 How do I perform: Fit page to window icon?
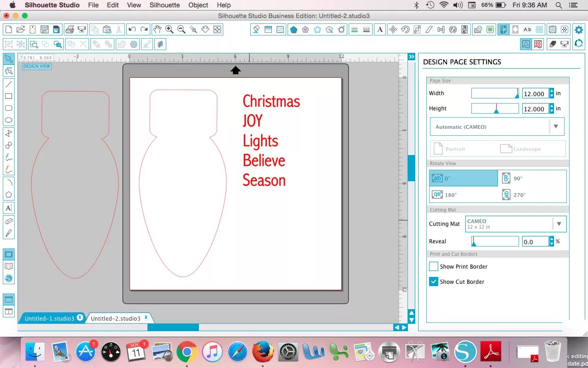pyautogui.click(x=217, y=29)
